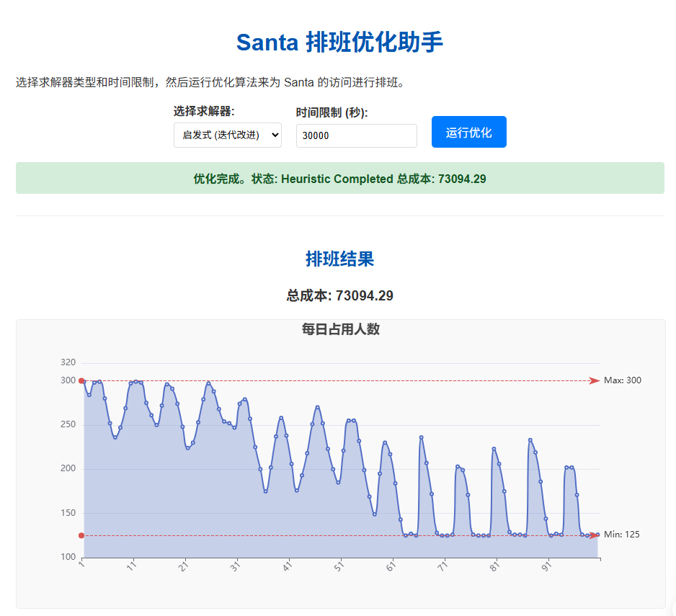Click the x-axis label 31
Viewport: 676px width, 616px height.
click(236, 566)
